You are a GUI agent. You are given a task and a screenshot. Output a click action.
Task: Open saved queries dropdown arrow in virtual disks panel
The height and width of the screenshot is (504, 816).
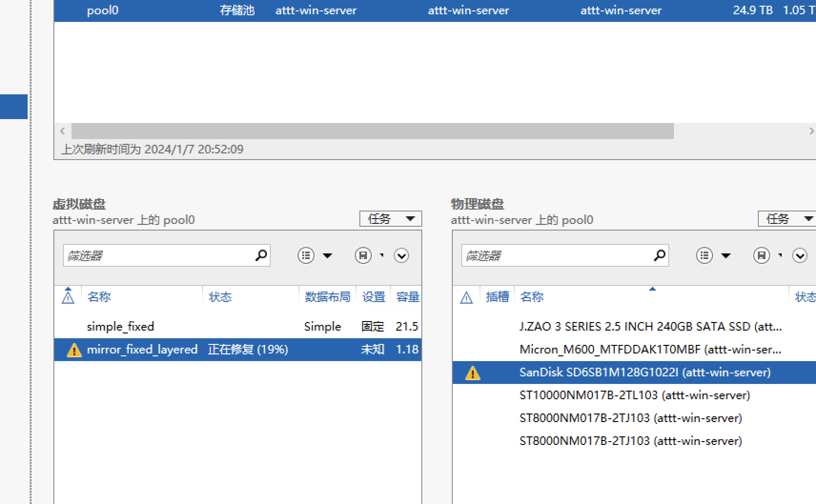pyautogui.click(x=381, y=255)
